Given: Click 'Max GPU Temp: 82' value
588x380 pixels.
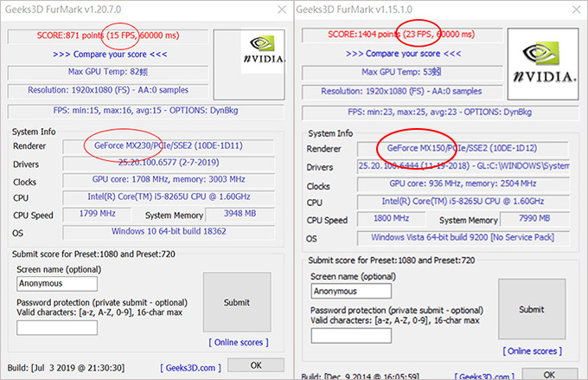Looking at the screenshot, I should click(108, 72).
